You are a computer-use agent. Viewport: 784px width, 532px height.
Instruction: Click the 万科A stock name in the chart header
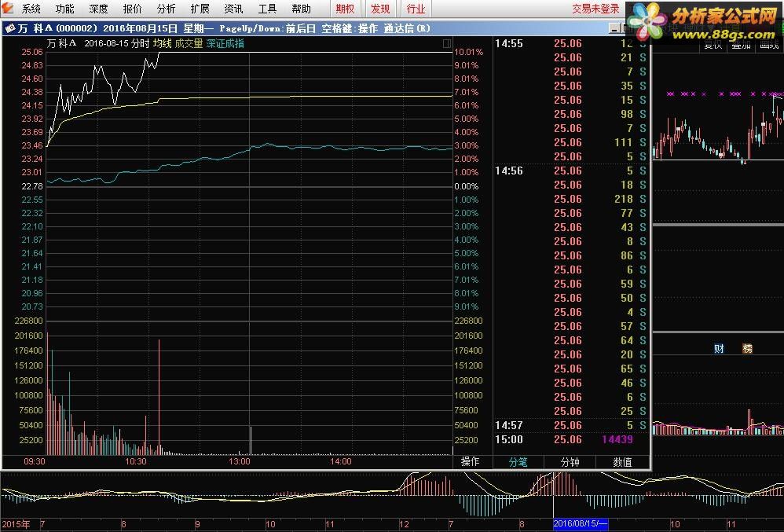click(x=61, y=43)
